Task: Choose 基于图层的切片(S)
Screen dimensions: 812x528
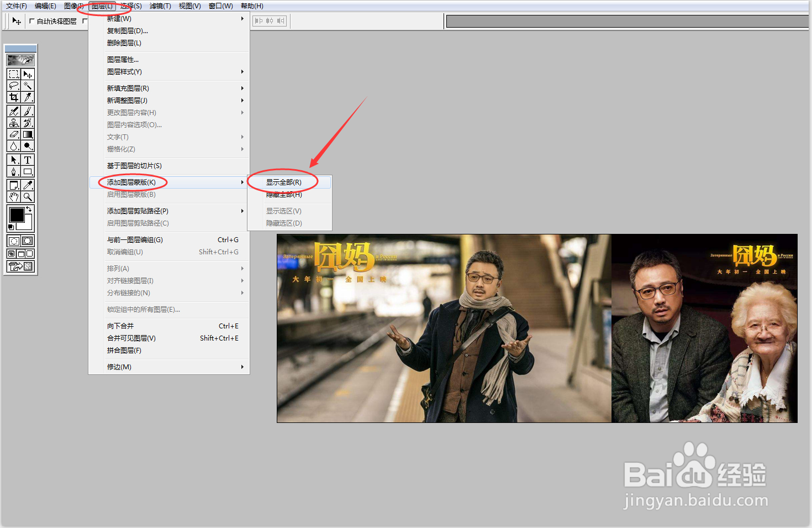Action: click(x=169, y=166)
